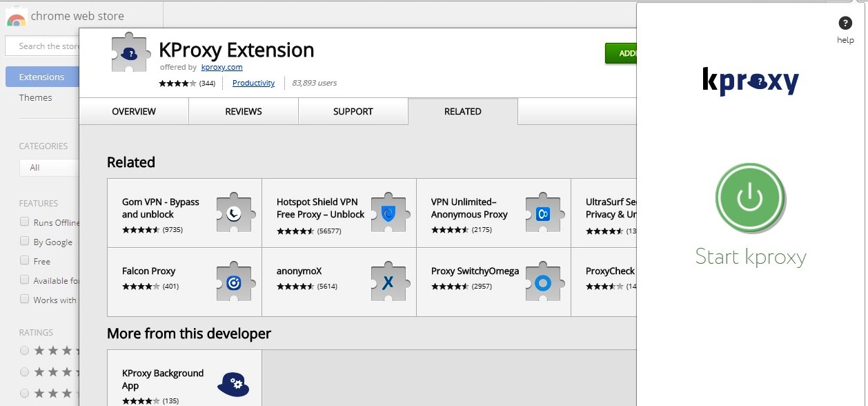868x406 pixels.
Task: Click the (5614) rating count for anonymoX
Action: 327,287
